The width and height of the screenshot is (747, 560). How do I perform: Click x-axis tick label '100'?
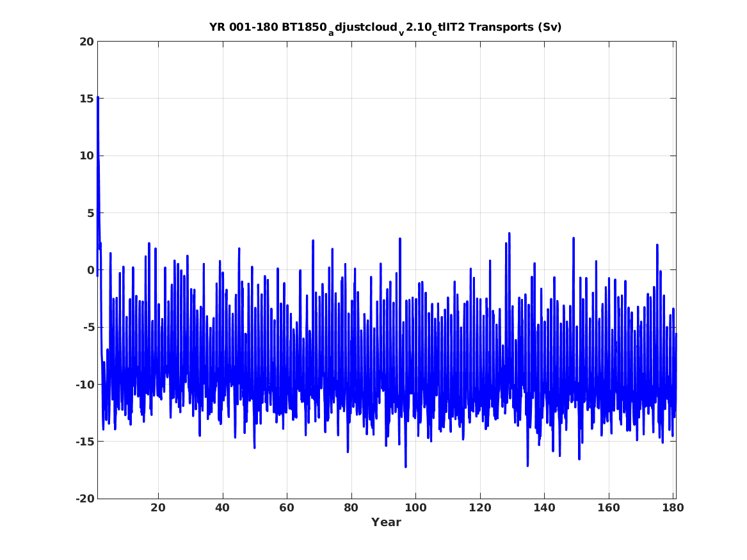tap(415, 508)
